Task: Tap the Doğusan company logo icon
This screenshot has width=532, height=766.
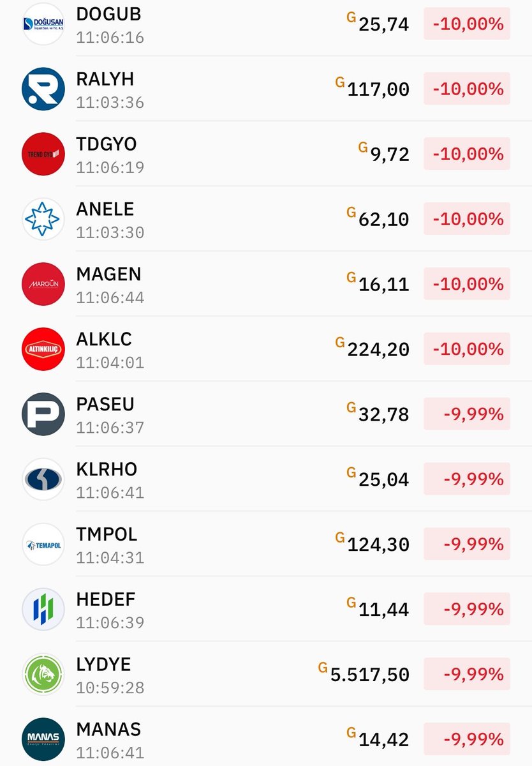Action: 43,24
